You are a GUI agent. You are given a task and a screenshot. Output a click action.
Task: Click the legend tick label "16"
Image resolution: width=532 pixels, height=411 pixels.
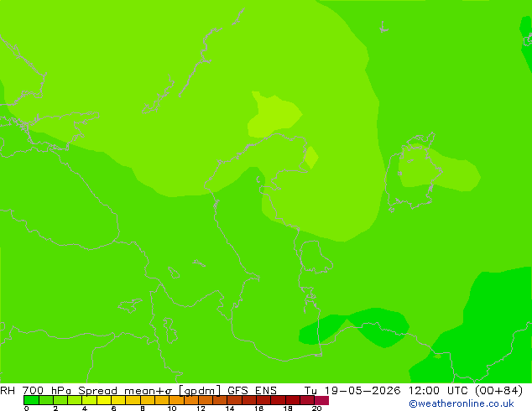258,408
